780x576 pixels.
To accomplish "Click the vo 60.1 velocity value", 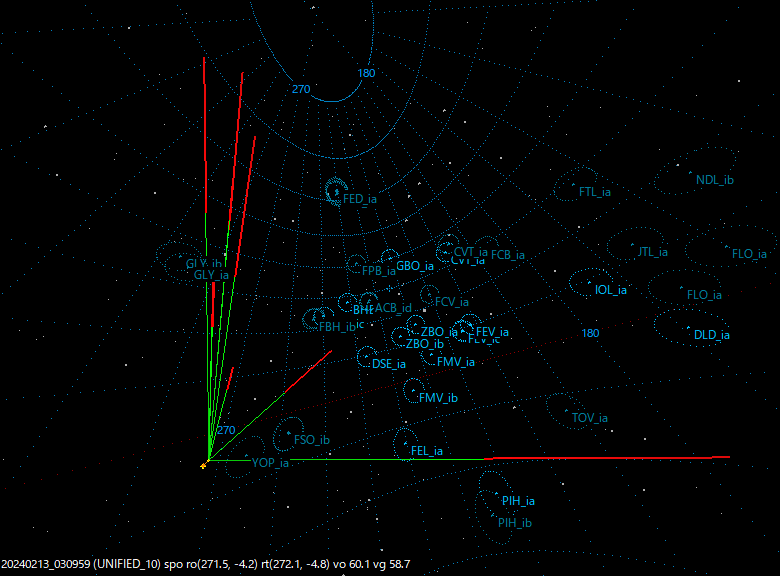I will pyautogui.click(x=352, y=564).
